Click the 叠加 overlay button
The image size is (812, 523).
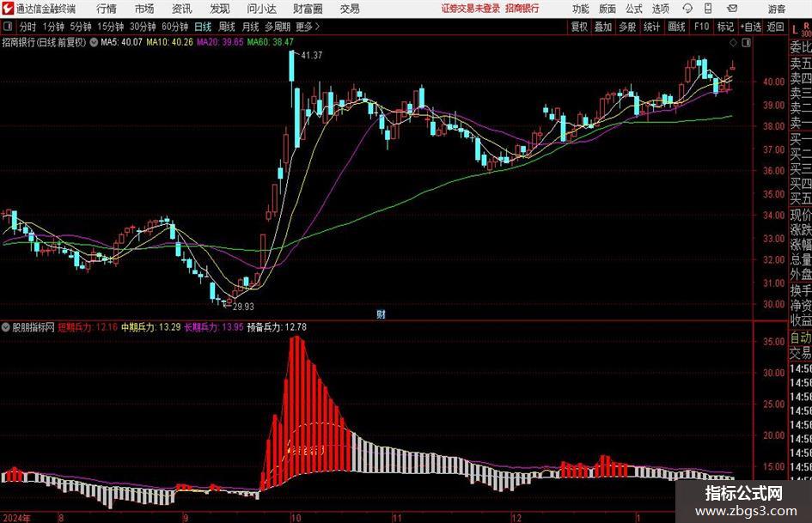603,27
